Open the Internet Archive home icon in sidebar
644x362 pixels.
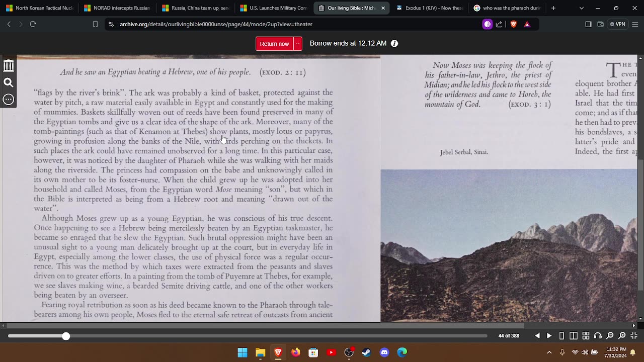pyautogui.click(x=9, y=66)
